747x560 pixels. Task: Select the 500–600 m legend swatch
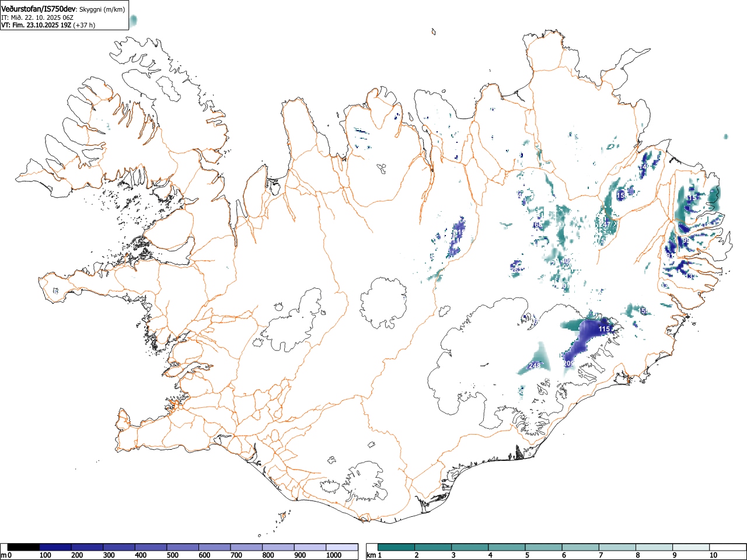(183, 547)
